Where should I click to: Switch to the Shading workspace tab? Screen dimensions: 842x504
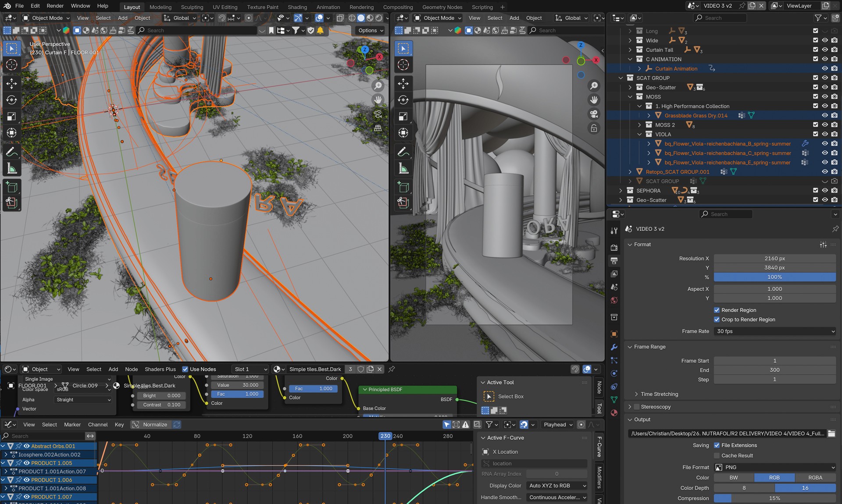(297, 7)
